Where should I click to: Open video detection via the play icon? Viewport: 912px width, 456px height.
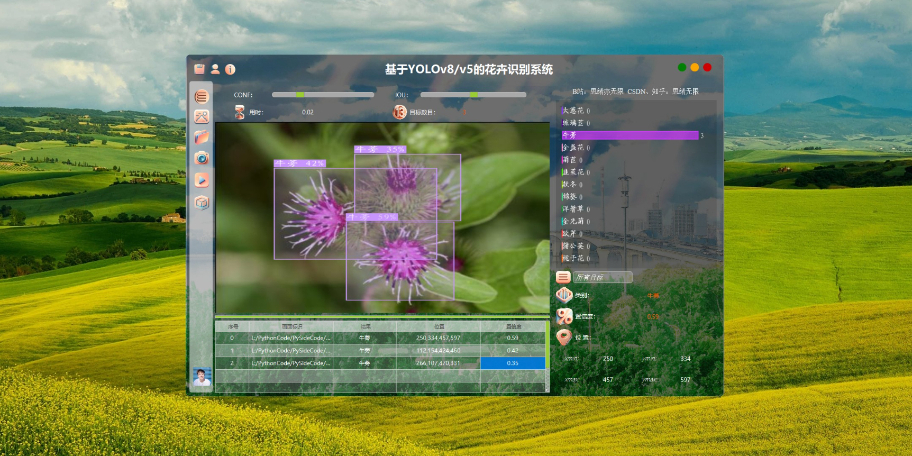point(202,180)
